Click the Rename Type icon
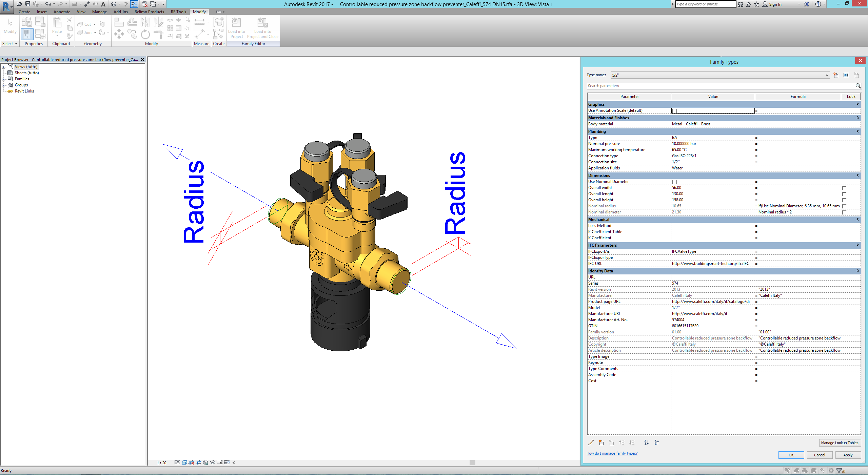This screenshot has height=475, width=868. (846, 75)
